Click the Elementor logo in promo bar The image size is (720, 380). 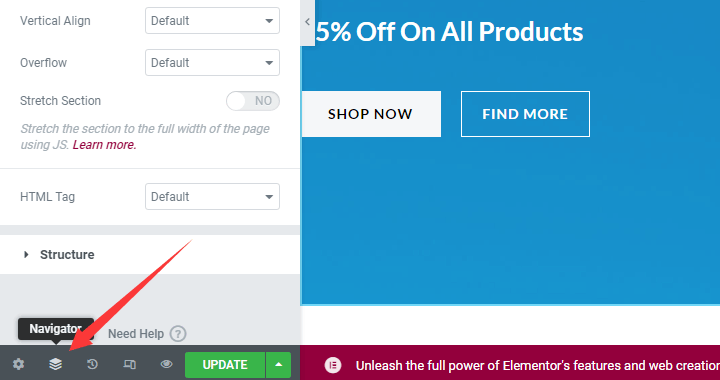[333, 365]
